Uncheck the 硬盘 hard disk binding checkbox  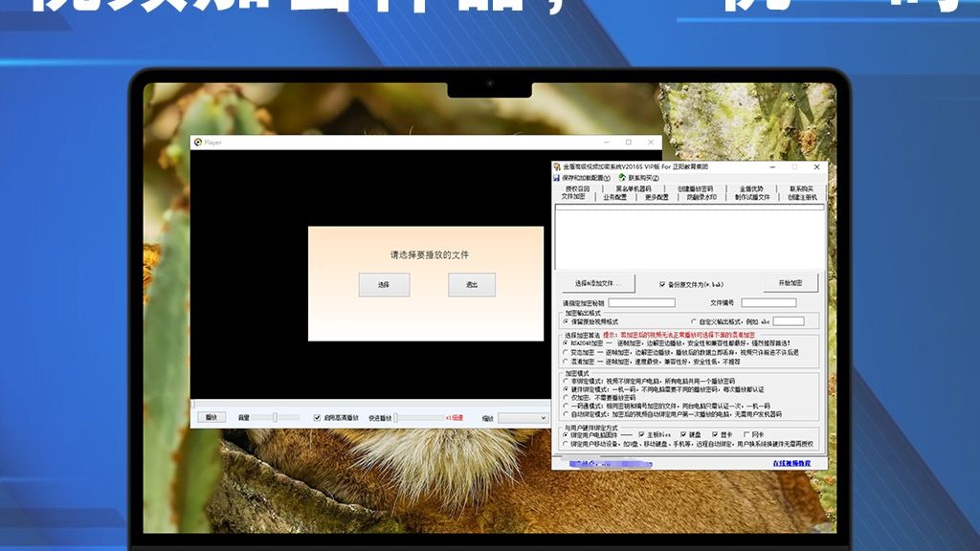coord(681,434)
